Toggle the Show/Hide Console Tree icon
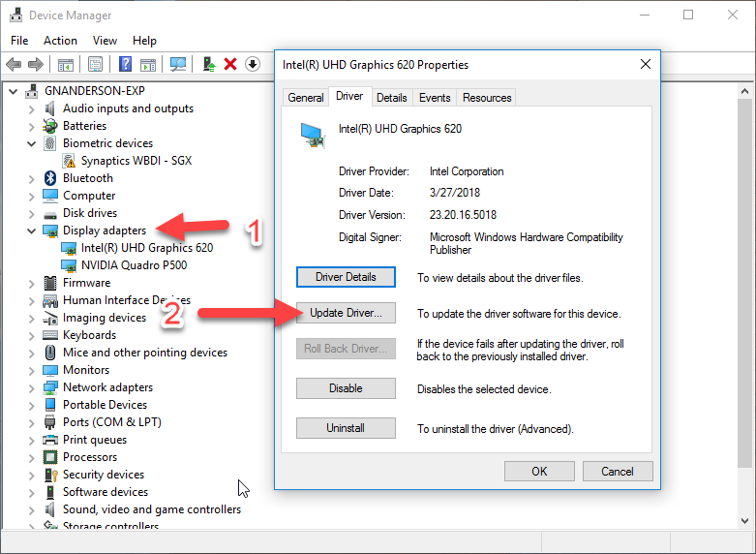The height and width of the screenshot is (554, 756). 66,64
